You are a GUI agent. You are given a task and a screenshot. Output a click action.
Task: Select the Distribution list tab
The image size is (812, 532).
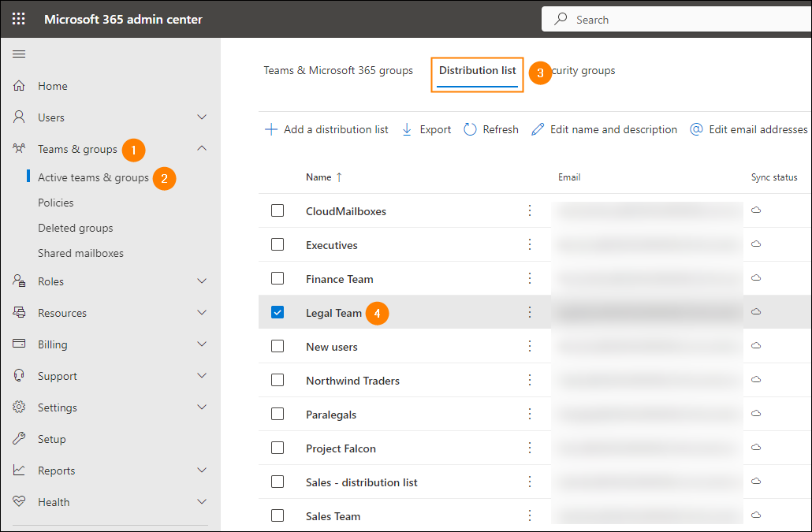coord(478,70)
